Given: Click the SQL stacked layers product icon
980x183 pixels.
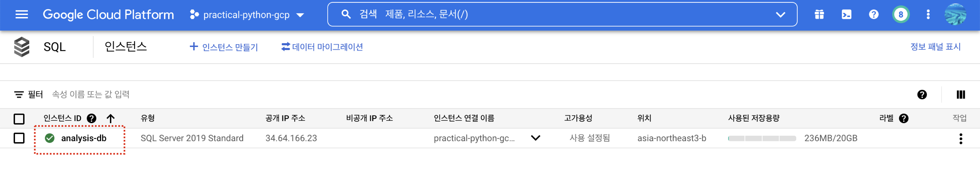Looking at the screenshot, I should coord(22,47).
